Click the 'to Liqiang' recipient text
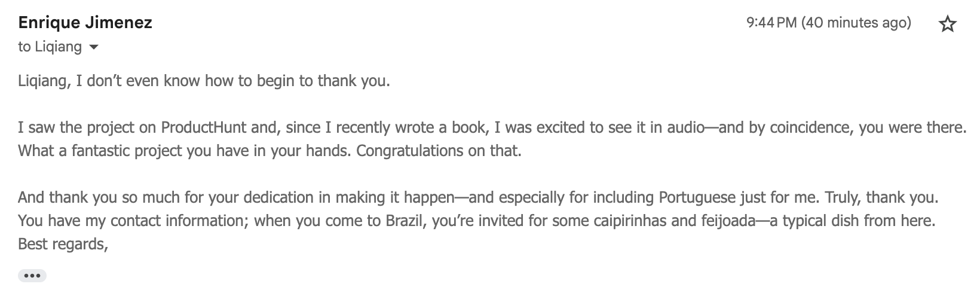The width and height of the screenshot is (980, 299). click(50, 47)
